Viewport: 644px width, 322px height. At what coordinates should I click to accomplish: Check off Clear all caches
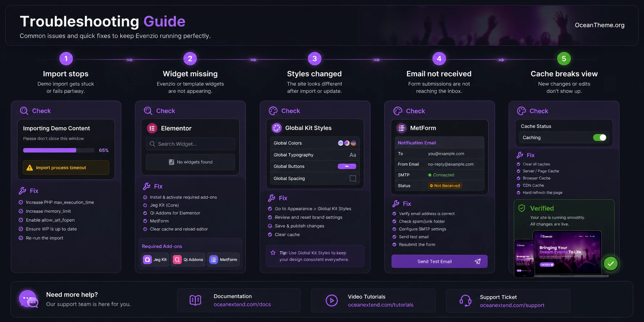(518, 164)
